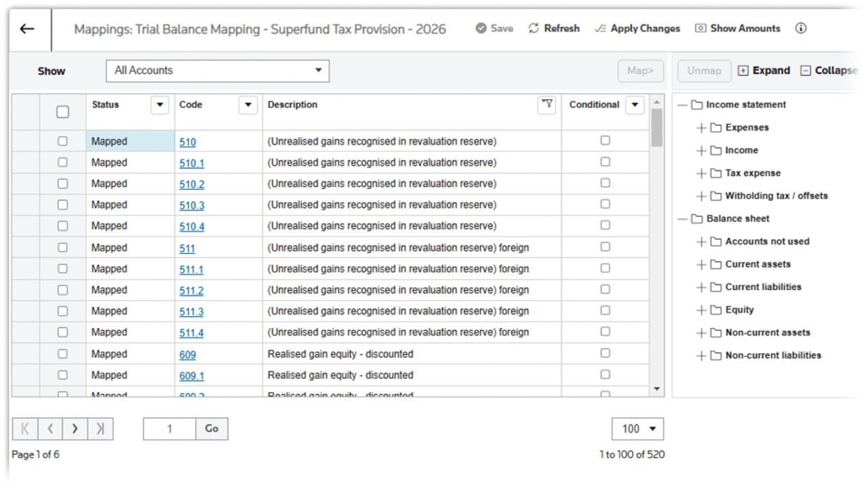Open the information icon
Image resolution: width=868 pixels, height=488 pixels.
(801, 28)
